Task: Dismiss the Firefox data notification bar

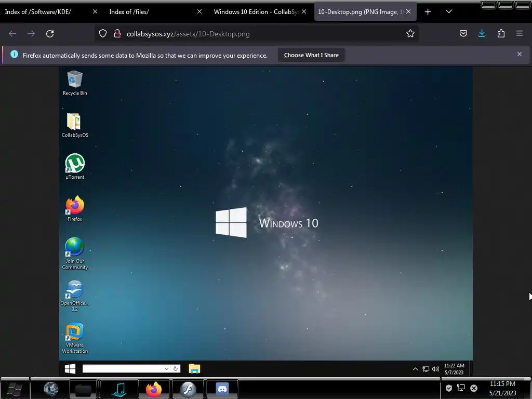Action: pyautogui.click(x=520, y=54)
